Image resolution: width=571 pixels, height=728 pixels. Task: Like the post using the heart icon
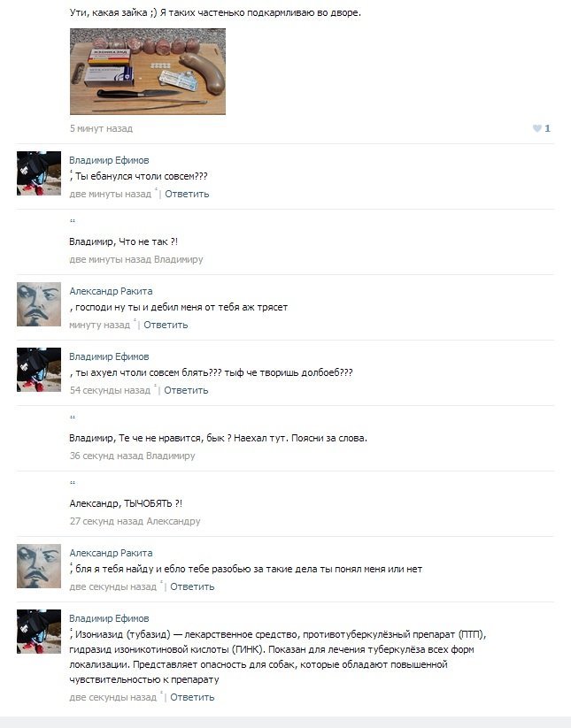tap(536, 128)
